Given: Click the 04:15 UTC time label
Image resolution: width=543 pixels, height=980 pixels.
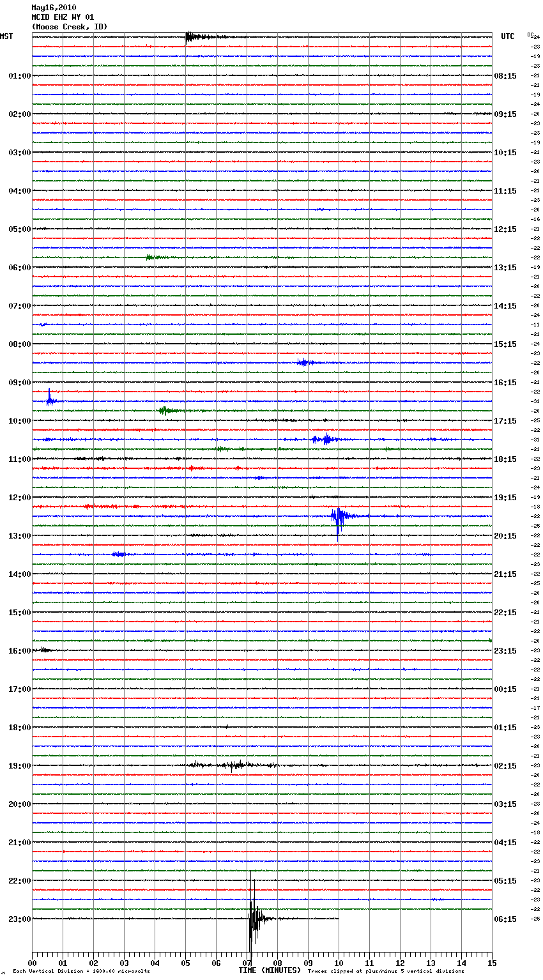Looking at the screenshot, I should coord(505,843).
